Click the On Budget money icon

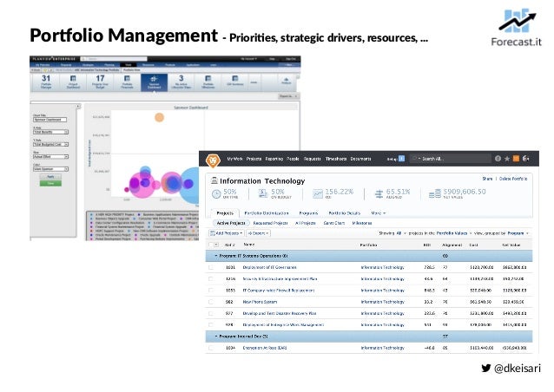263,193
